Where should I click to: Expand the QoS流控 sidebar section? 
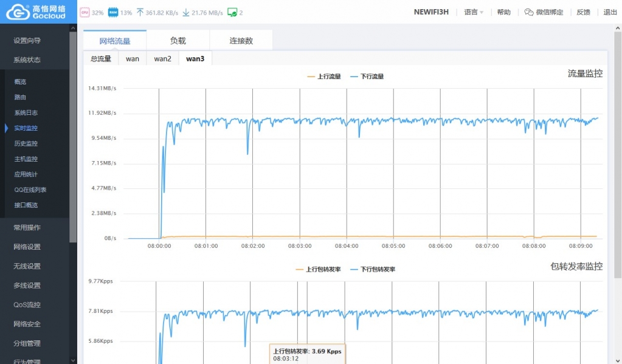pos(27,305)
